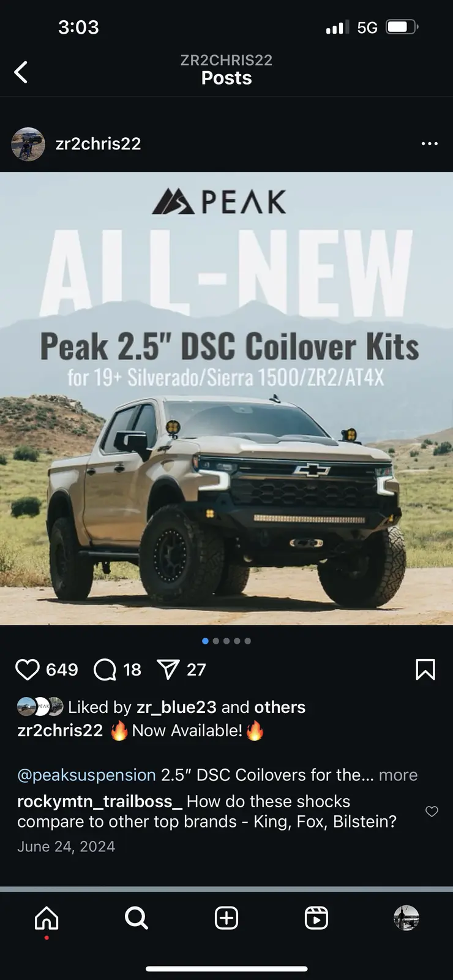Show the others who liked this post
453x980 pixels.
coord(279,707)
